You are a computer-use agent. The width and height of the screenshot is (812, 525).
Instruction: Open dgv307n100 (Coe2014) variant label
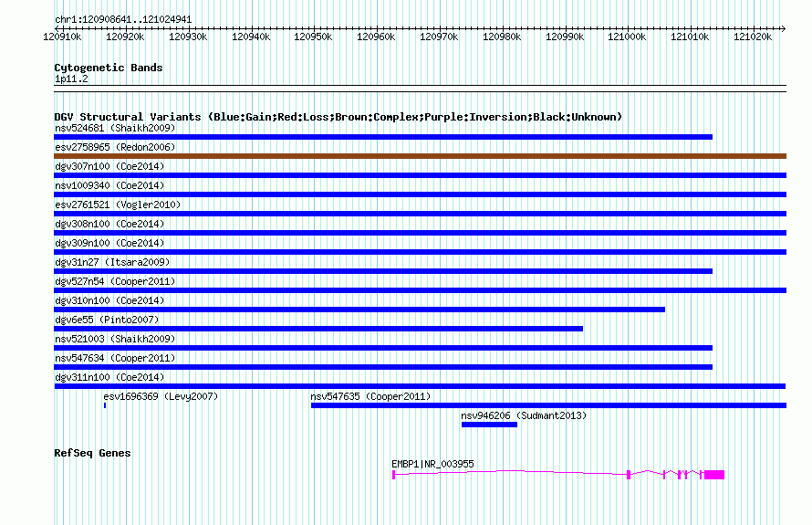pos(109,166)
